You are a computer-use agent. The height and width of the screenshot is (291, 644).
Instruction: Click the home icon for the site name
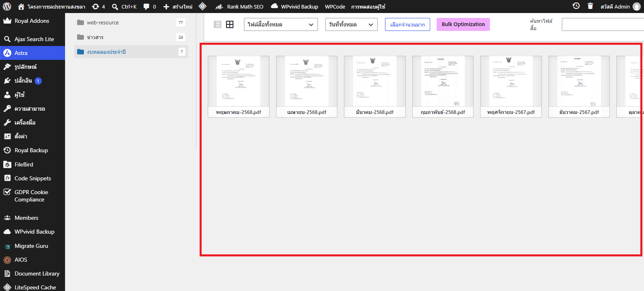click(21, 7)
